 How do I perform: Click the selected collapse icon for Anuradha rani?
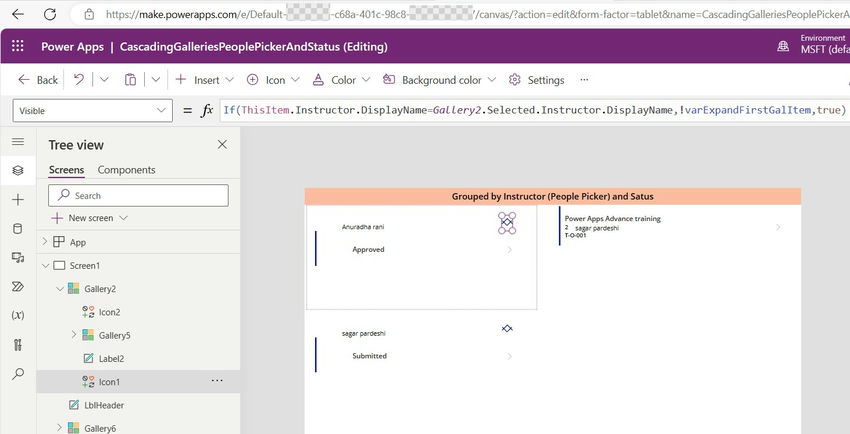pos(507,223)
